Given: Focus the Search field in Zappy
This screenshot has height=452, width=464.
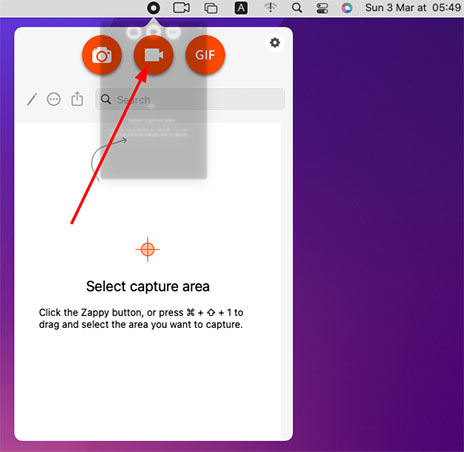Looking at the screenshot, I should [x=190, y=99].
